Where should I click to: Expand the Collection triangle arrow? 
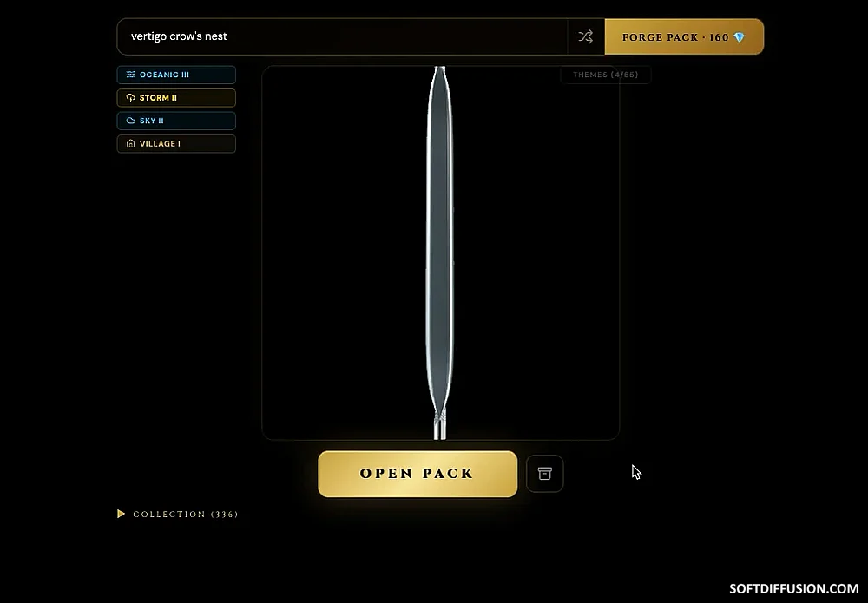pyautogui.click(x=122, y=514)
